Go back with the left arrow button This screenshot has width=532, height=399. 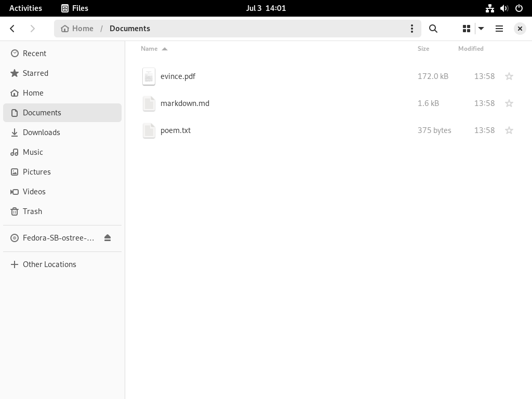click(12, 29)
